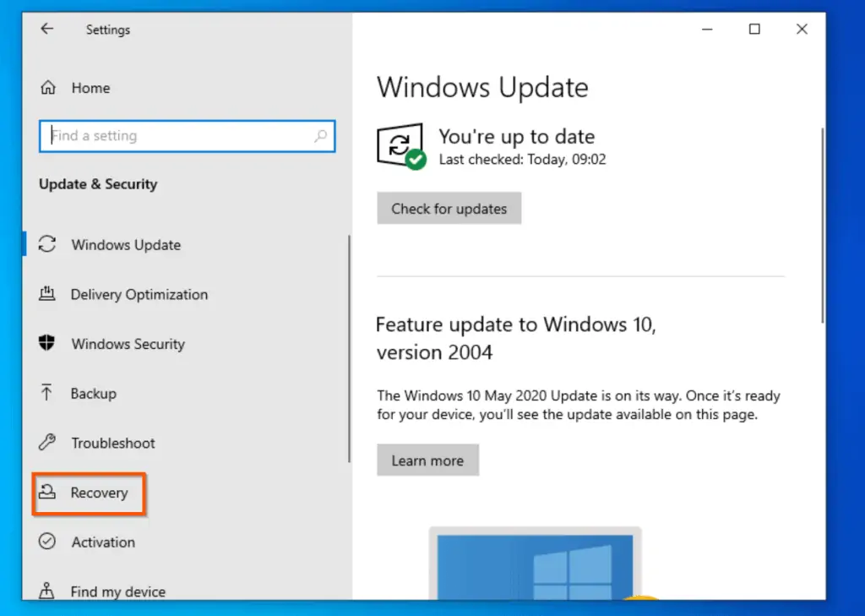Select the Windows Update sidebar icon

click(48, 245)
